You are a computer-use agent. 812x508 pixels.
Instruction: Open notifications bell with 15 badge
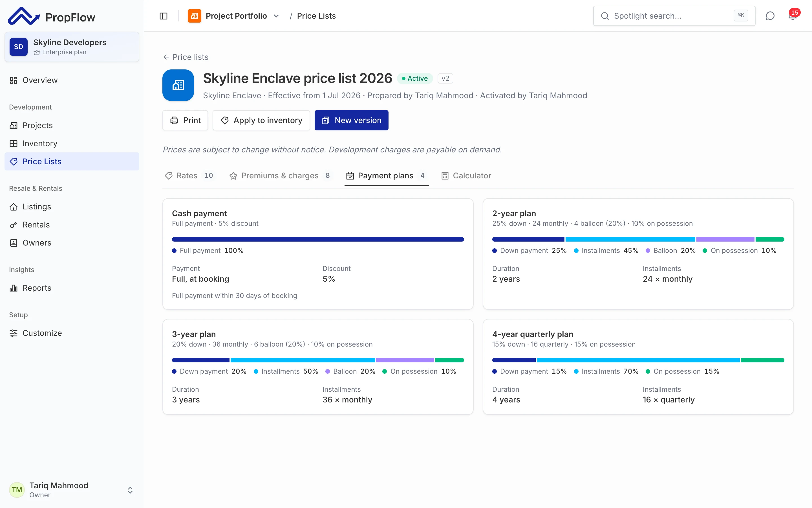pos(793,16)
